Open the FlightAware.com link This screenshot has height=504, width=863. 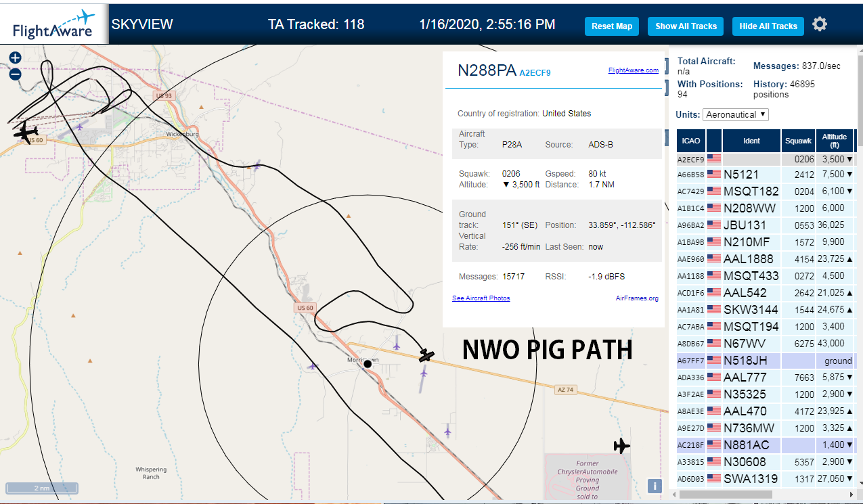point(633,70)
